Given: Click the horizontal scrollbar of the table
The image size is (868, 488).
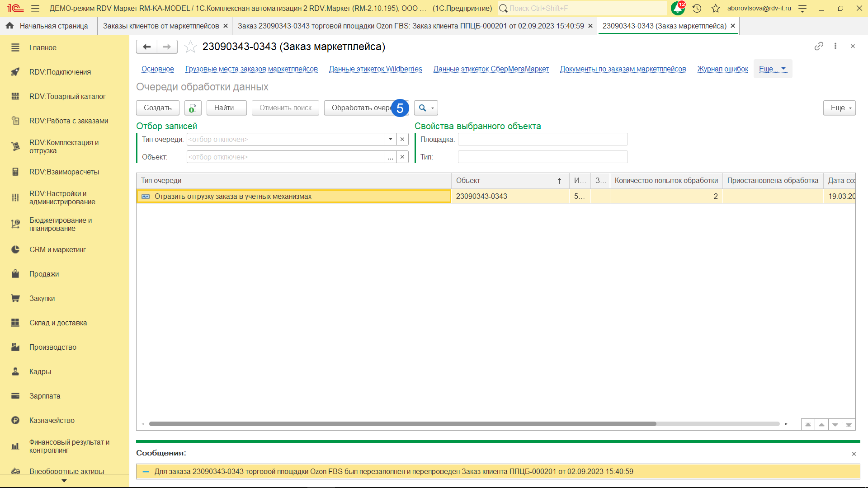Looking at the screenshot, I should pyautogui.click(x=402, y=424).
